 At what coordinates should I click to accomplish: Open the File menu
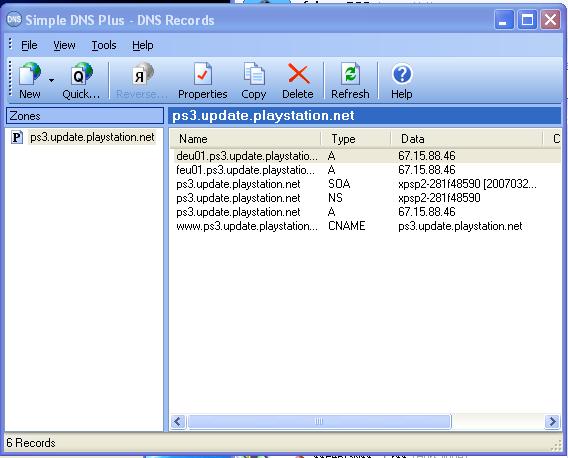point(29,45)
